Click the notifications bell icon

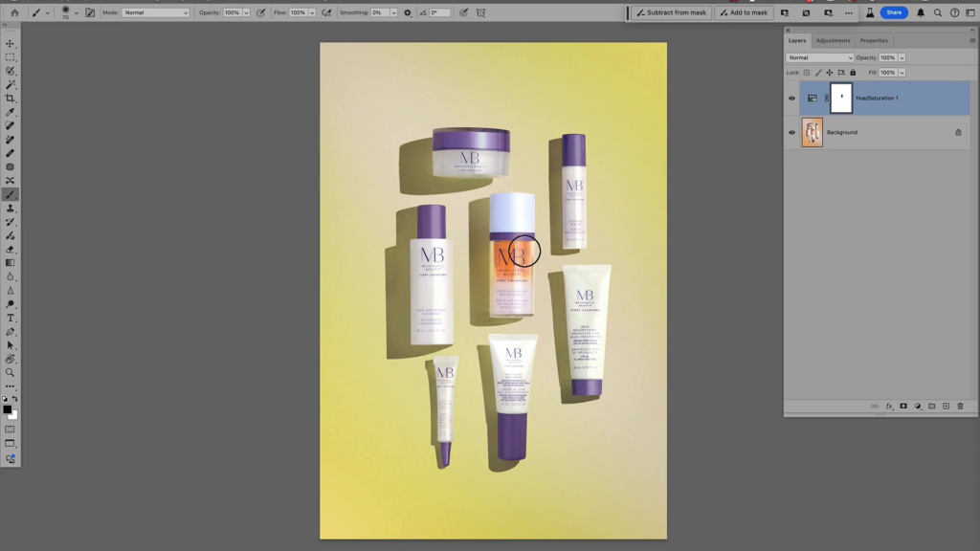(921, 12)
